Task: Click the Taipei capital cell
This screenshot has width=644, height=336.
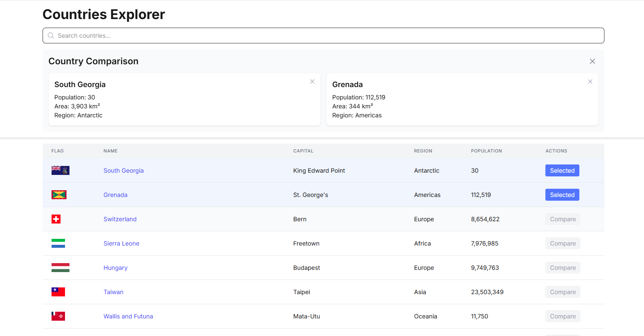Action: 302,292
